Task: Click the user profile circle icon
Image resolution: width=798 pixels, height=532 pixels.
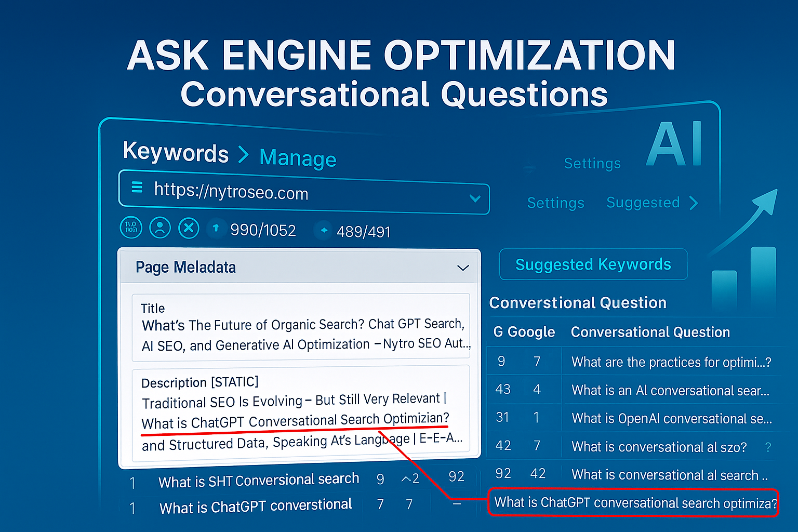Action: coord(160,228)
